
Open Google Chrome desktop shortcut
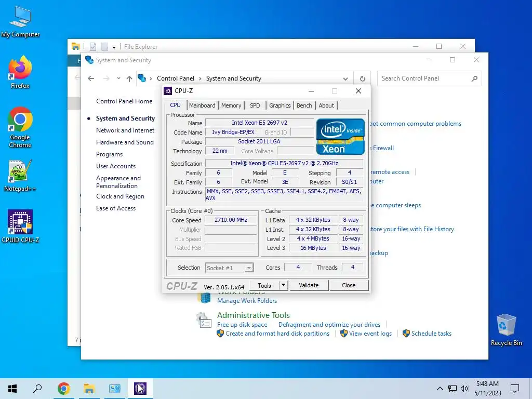pos(20,127)
